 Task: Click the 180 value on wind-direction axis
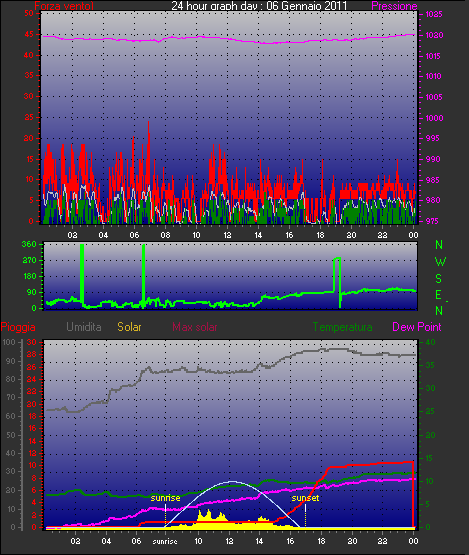tap(30, 276)
